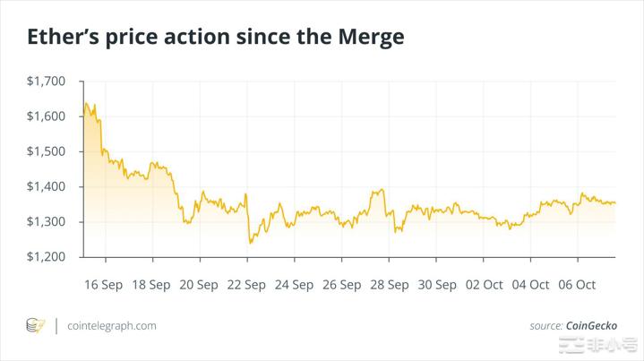Click the $1,600 y-axis label
644x361 pixels.
(47, 116)
